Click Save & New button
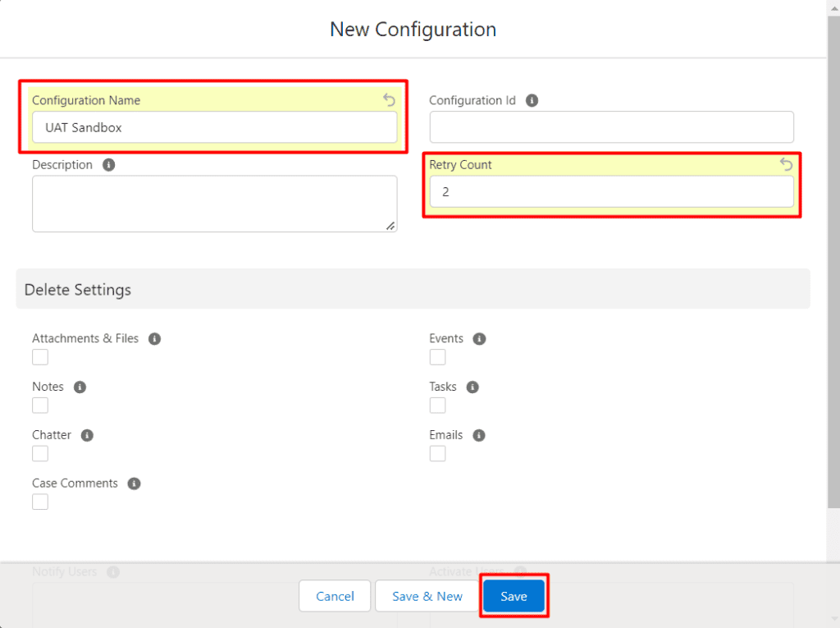Viewport: 840px width, 628px height. pos(427,596)
